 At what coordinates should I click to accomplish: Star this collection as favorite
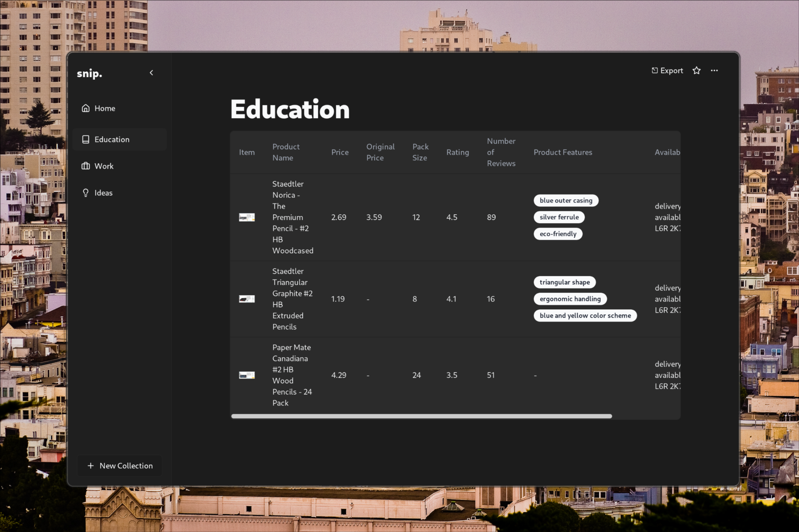[x=696, y=71]
